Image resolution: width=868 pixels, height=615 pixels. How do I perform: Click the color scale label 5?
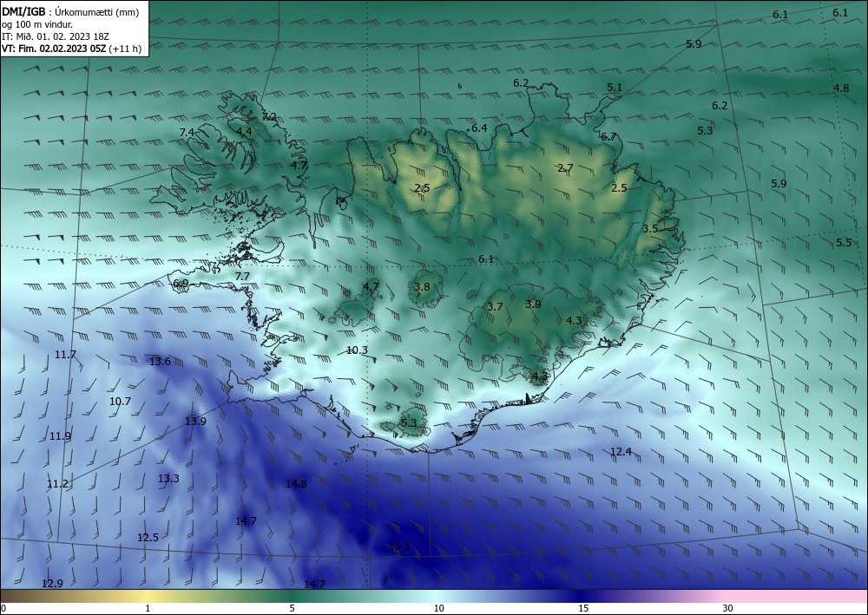point(292,609)
